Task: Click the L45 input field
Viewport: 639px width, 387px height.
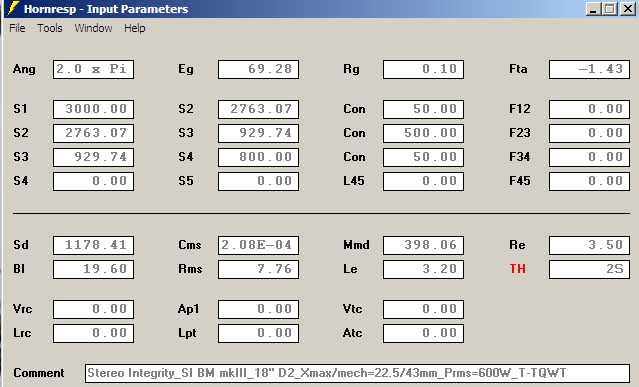Action: [423, 181]
